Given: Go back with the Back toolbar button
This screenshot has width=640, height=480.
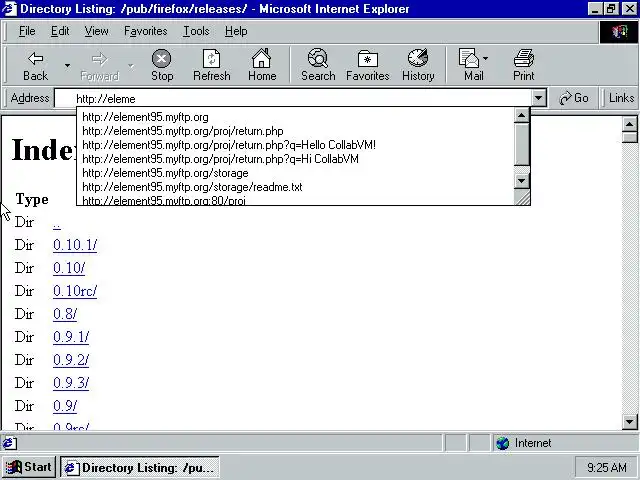Looking at the screenshot, I should tap(36, 66).
